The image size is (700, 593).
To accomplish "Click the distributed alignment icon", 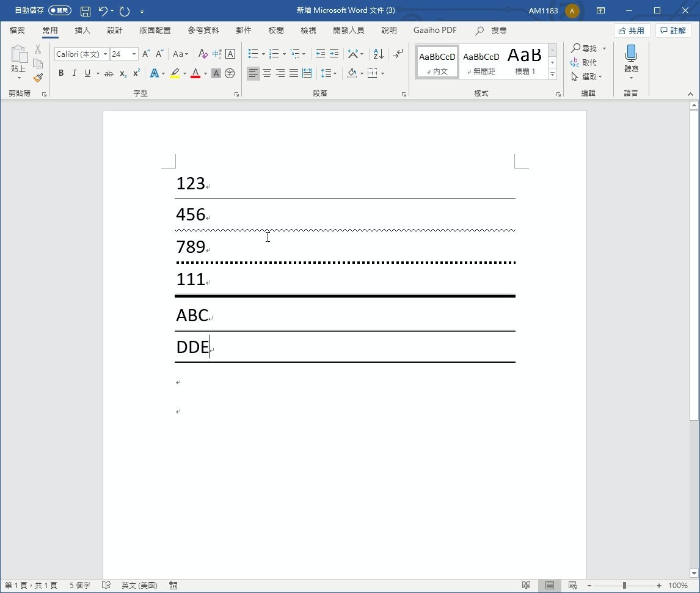I will (x=307, y=73).
